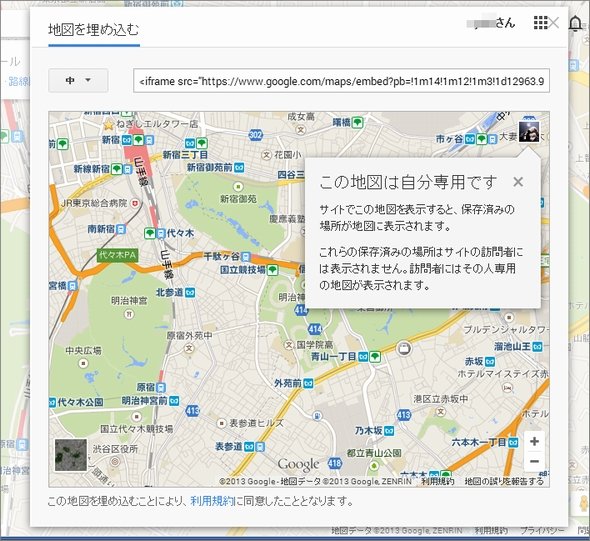Click the 千駄ヶ谷 station icon

click(x=246, y=257)
